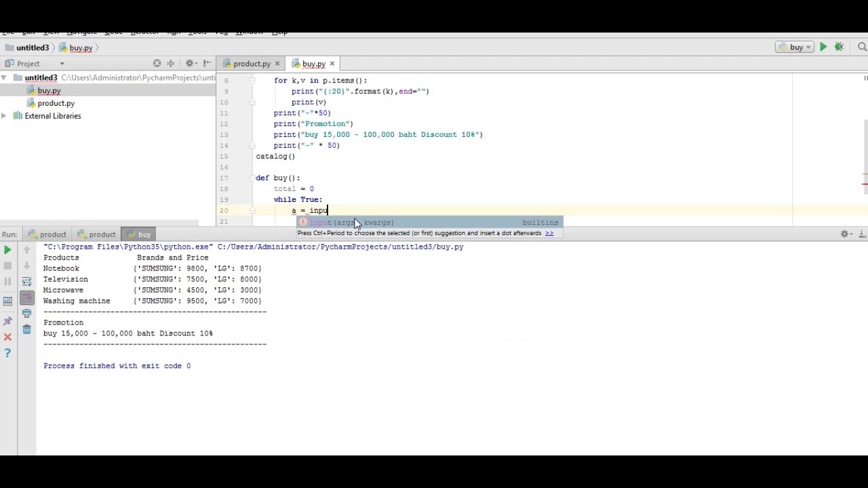The height and width of the screenshot is (488, 868).
Task: Run the buy configuration from the top toolbar
Action: click(823, 47)
